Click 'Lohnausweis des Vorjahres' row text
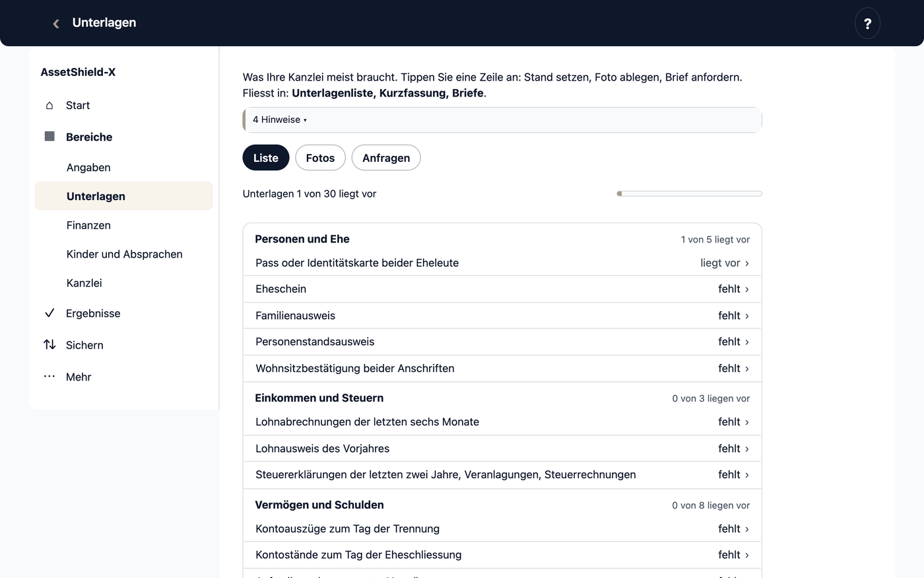This screenshot has height=578, width=924. pyautogui.click(x=322, y=449)
